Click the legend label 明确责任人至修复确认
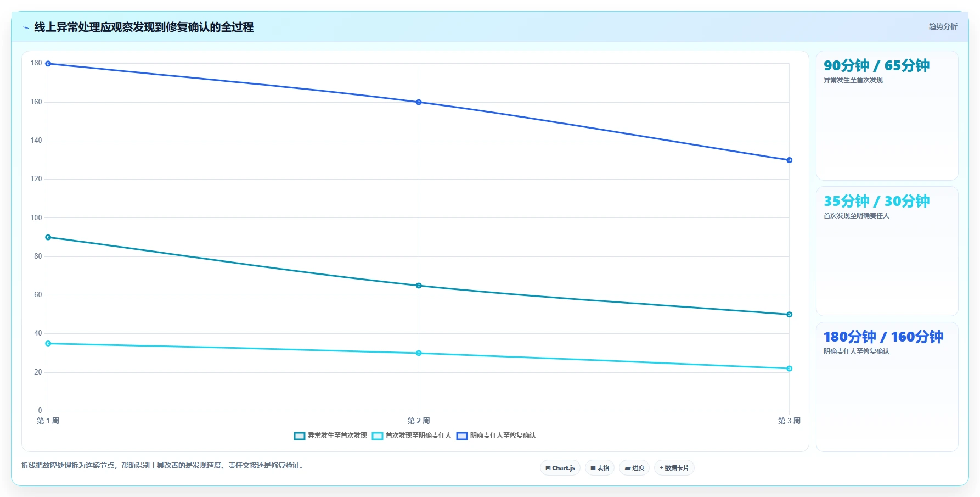This screenshot has width=980, height=497. 503,435
